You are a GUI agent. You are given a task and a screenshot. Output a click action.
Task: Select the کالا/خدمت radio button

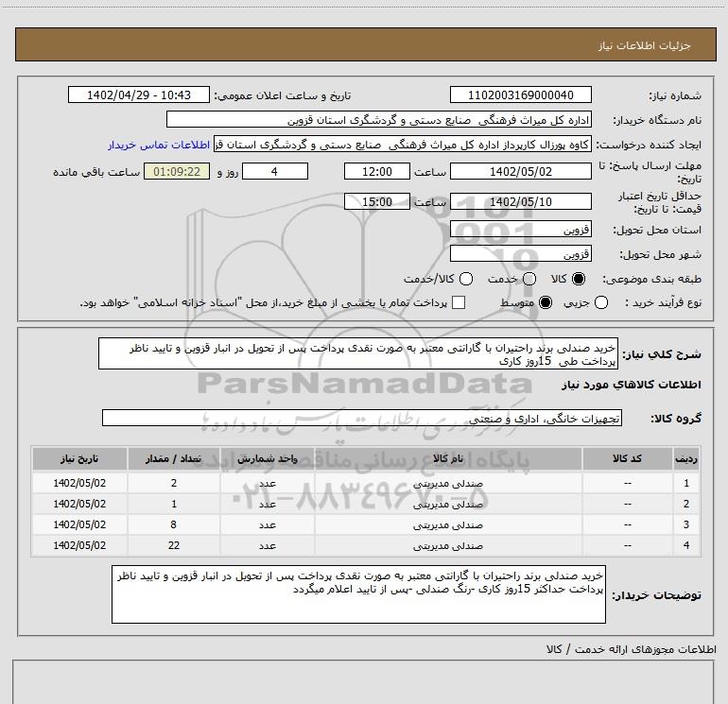[x=466, y=279]
